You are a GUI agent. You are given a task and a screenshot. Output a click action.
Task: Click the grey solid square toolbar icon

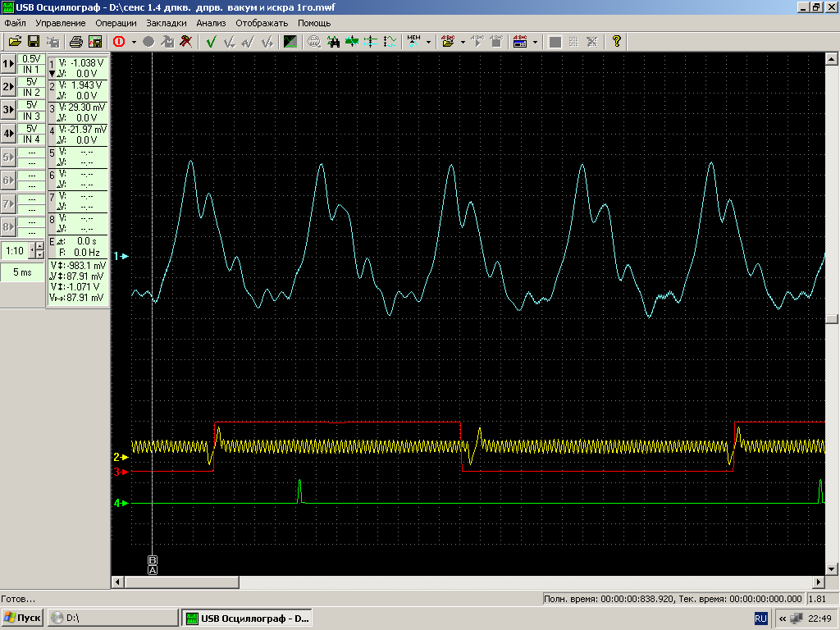click(x=555, y=41)
